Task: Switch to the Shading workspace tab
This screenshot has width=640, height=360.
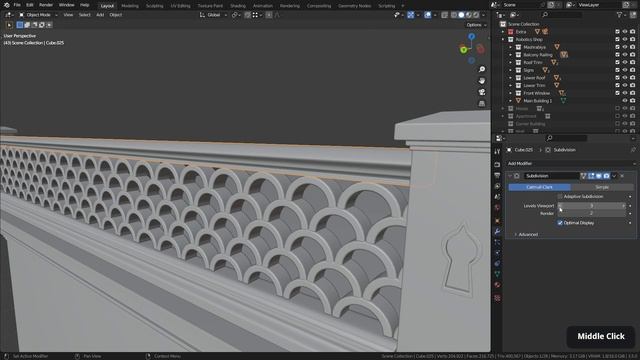Action: coord(238,6)
